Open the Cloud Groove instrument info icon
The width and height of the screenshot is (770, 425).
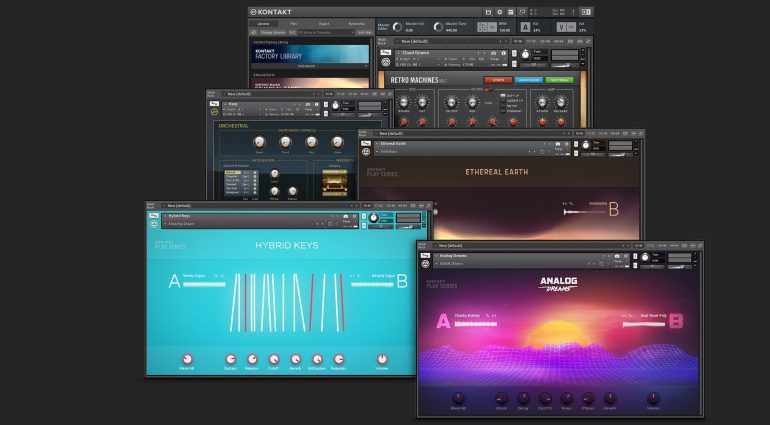[x=503, y=53]
